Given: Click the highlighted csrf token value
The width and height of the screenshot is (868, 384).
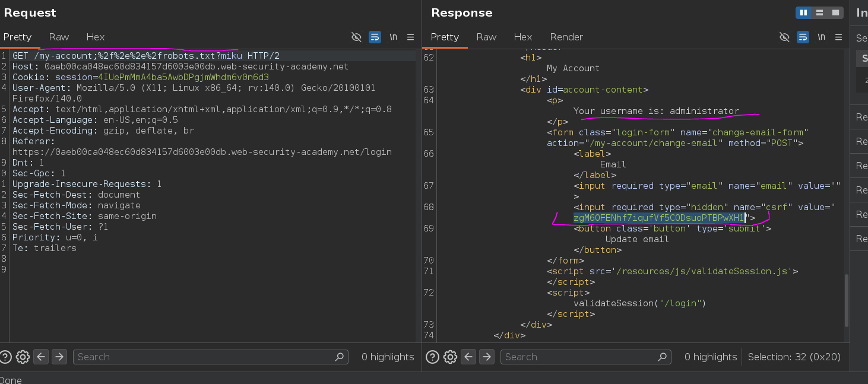Looking at the screenshot, I should coord(659,218).
